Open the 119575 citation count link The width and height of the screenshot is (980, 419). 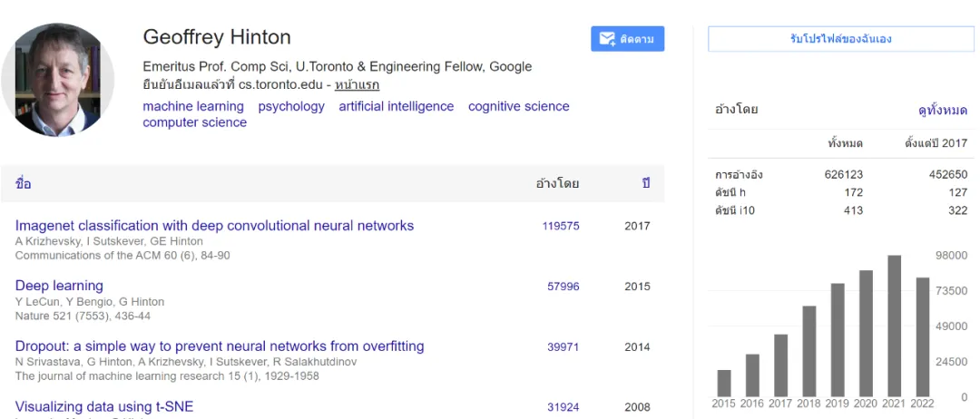coord(561,227)
